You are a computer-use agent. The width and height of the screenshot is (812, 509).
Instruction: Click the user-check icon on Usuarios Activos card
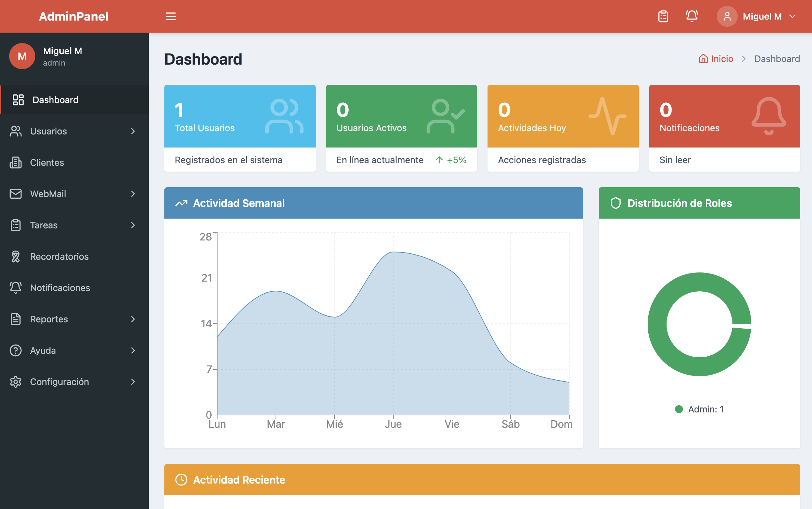point(446,116)
